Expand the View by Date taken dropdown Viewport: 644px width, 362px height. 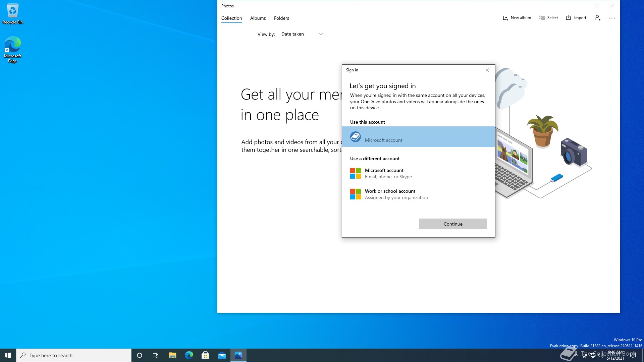(302, 34)
